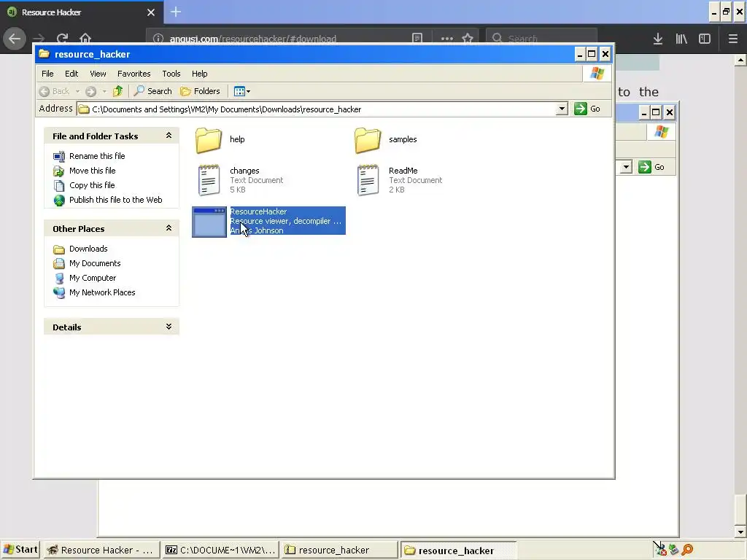Click the address bar path field

point(317,109)
